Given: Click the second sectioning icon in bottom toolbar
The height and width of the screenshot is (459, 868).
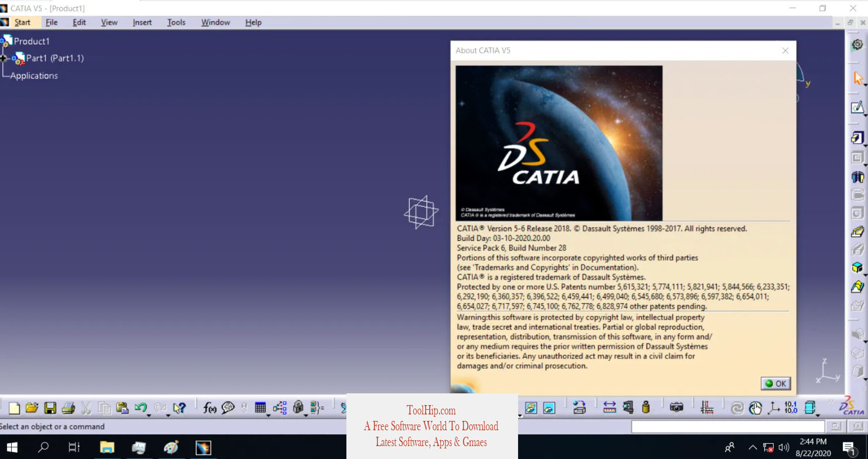Looking at the screenshot, I should click(549, 408).
